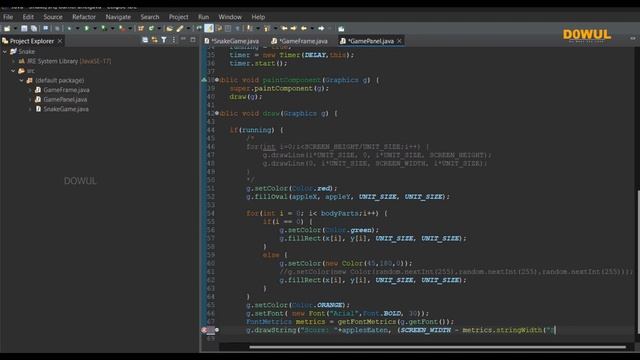The width and height of the screenshot is (640, 360).
Task: Fold the draw method at line 42
Action: [217, 113]
